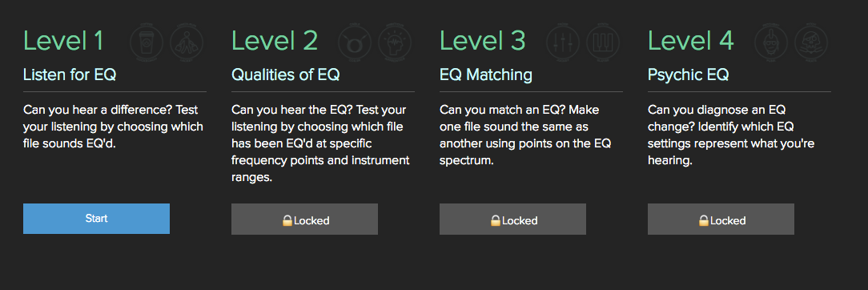Start the Level 1 Listen for EQ test

[x=96, y=219]
